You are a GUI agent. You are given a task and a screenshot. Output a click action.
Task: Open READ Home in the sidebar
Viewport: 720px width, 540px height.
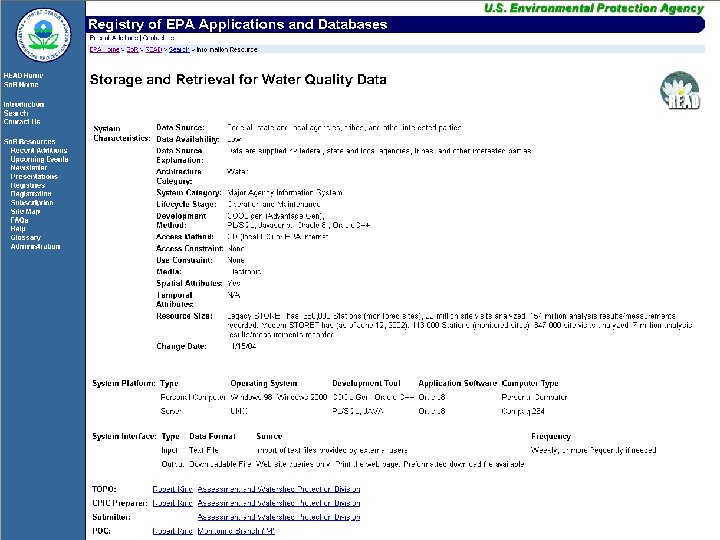23,75
